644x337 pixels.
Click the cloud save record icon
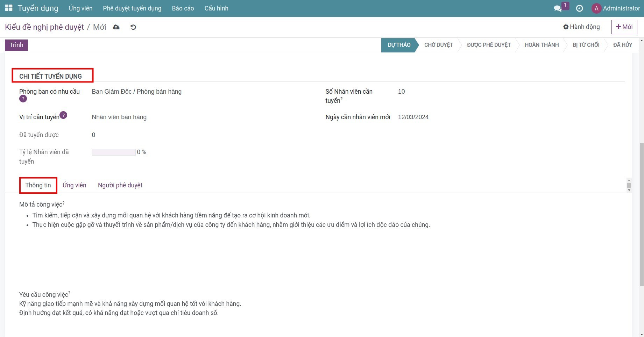click(x=116, y=27)
